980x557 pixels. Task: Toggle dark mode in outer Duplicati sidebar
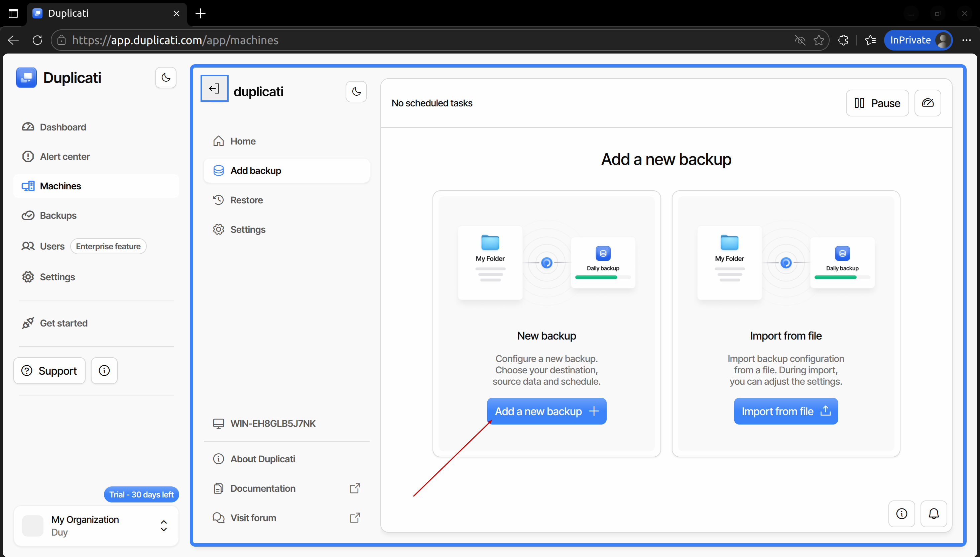pos(165,78)
